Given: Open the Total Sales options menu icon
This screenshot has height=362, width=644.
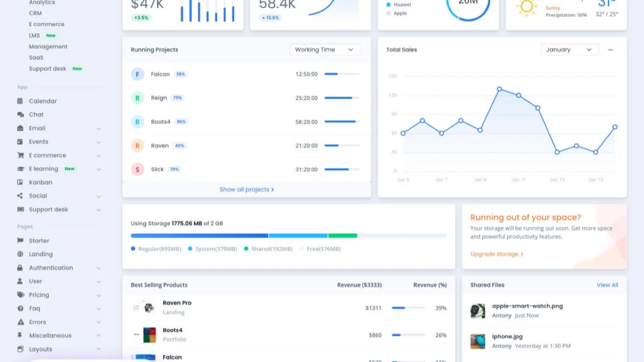Looking at the screenshot, I should [x=610, y=50].
